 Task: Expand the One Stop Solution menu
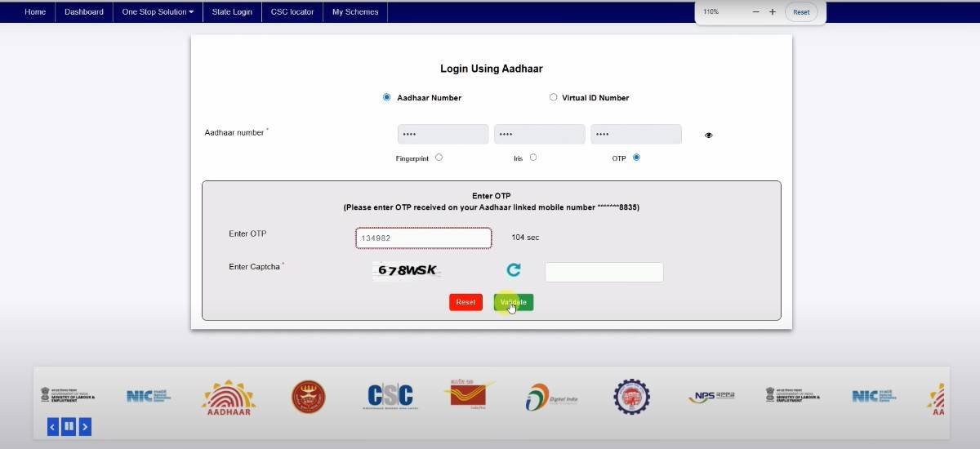(158, 12)
